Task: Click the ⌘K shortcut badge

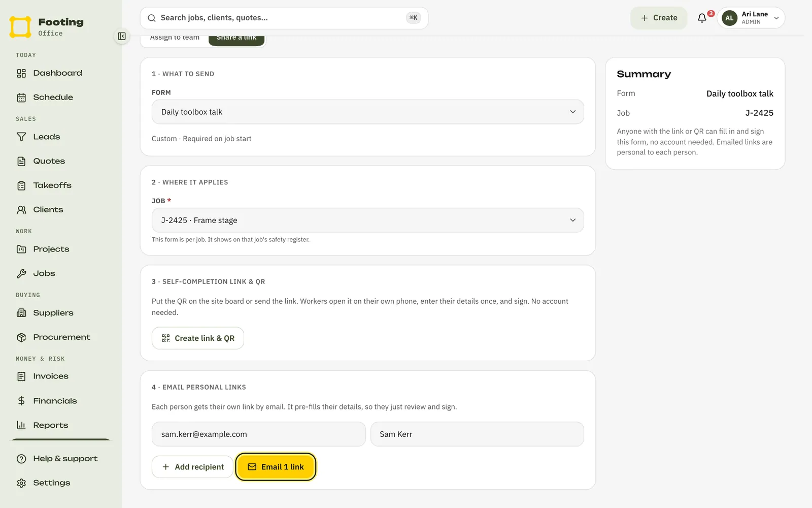Action: click(414, 18)
